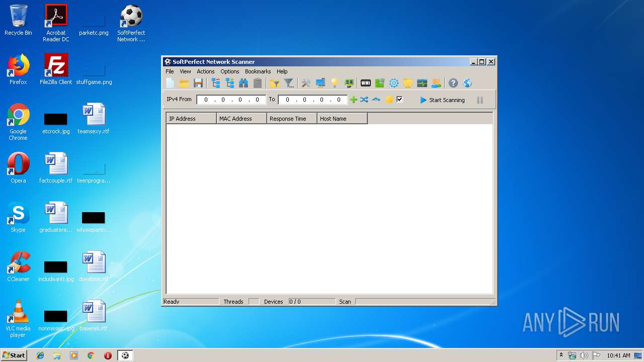
Task: Open Chrome from the taskbar
Action: [x=91, y=355]
